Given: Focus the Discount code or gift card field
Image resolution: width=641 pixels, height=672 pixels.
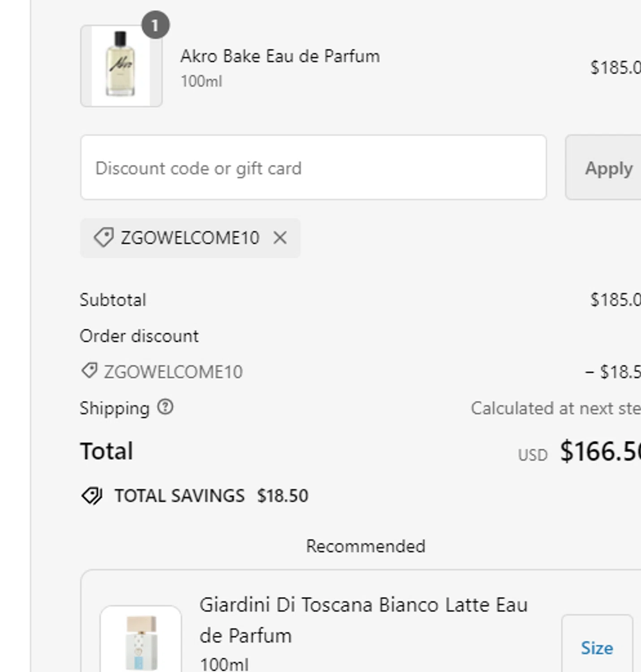Looking at the screenshot, I should [313, 168].
